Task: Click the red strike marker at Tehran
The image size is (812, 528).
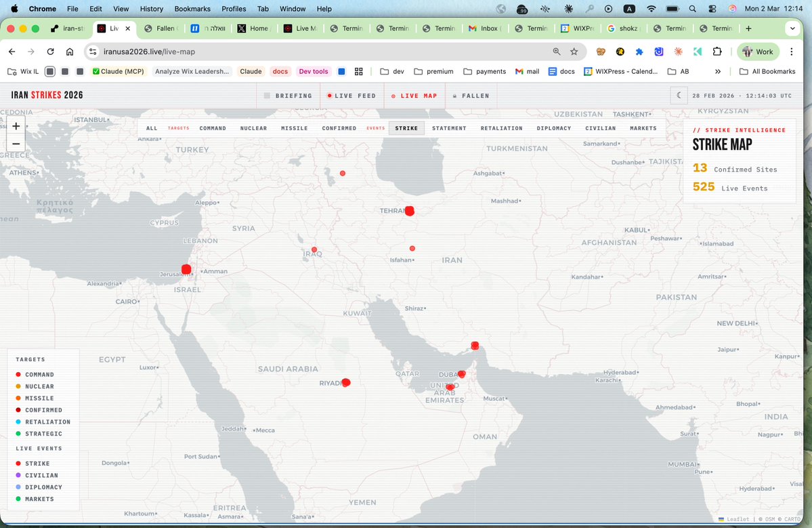Action: [x=410, y=211]
